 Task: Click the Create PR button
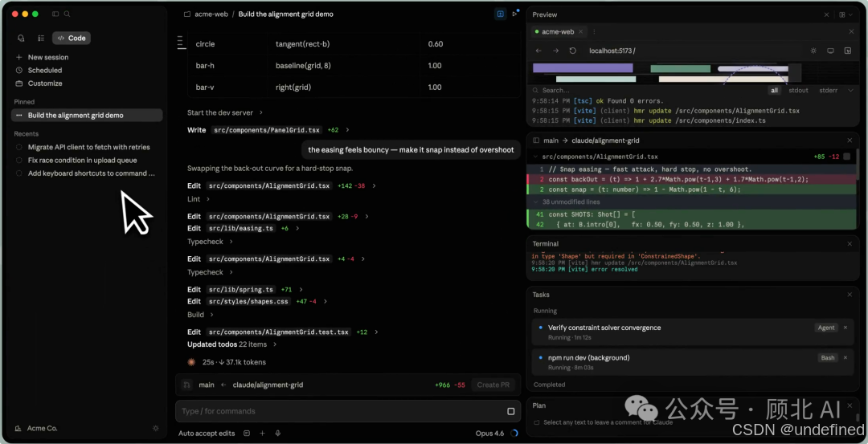(x=493, y=385)
